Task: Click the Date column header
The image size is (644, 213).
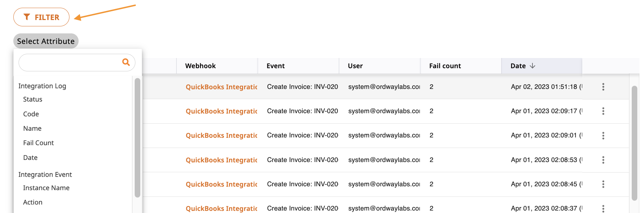Action: pos(542,66)
